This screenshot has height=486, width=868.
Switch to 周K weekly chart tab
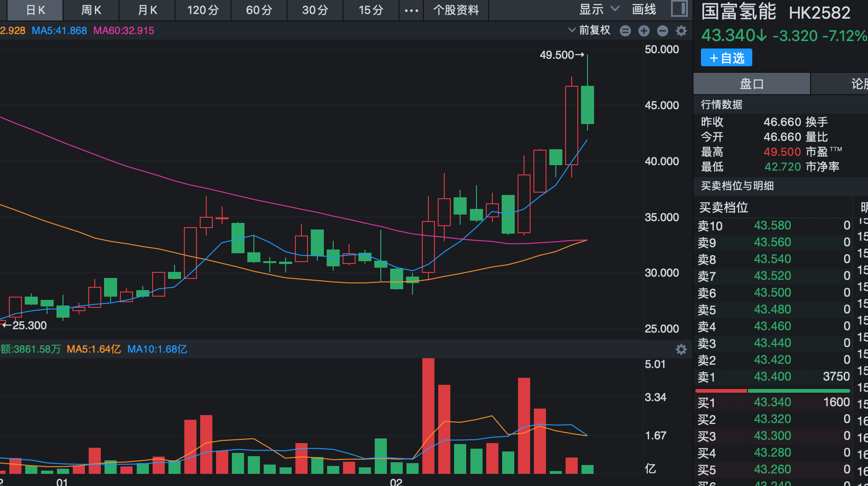click(91, 10)
